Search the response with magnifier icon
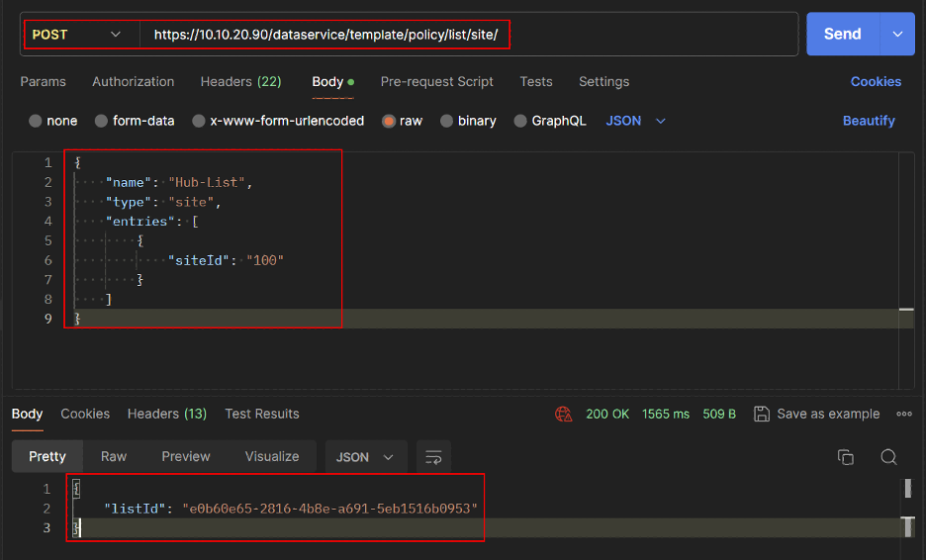Screen dimensions: 926x560 click(x=888, y=456)
